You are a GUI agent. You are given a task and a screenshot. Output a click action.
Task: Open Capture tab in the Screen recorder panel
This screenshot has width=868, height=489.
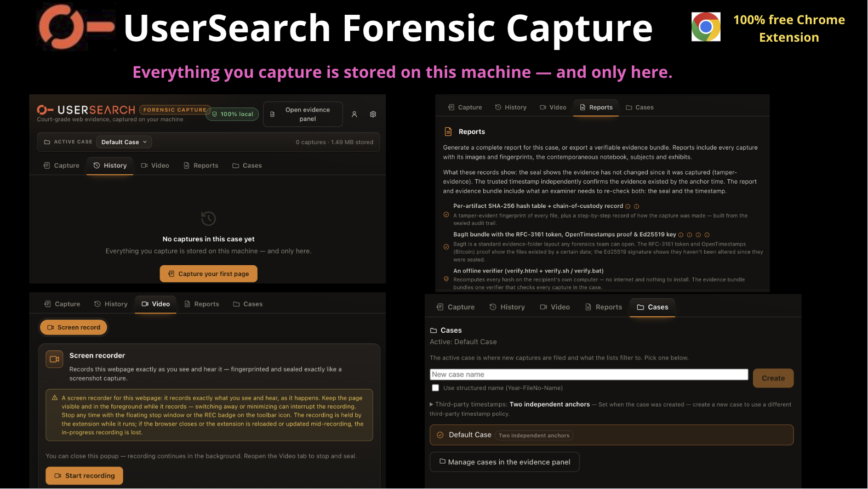tap(62, 304)
